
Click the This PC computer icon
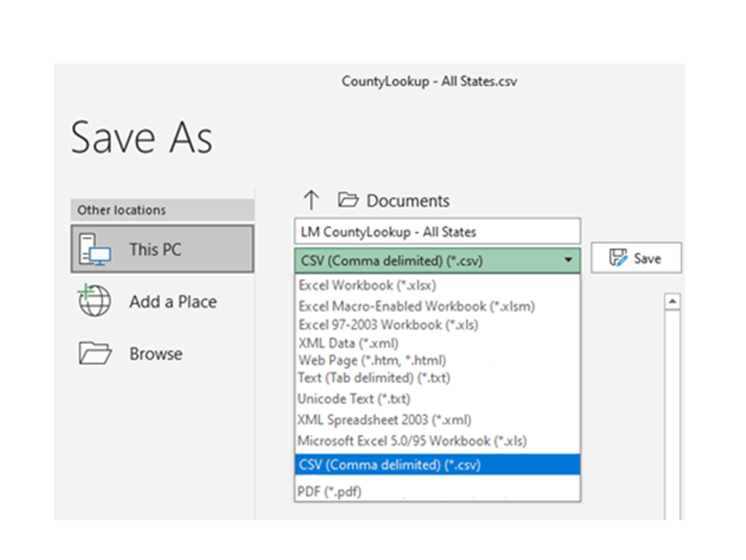click(95, 249)
